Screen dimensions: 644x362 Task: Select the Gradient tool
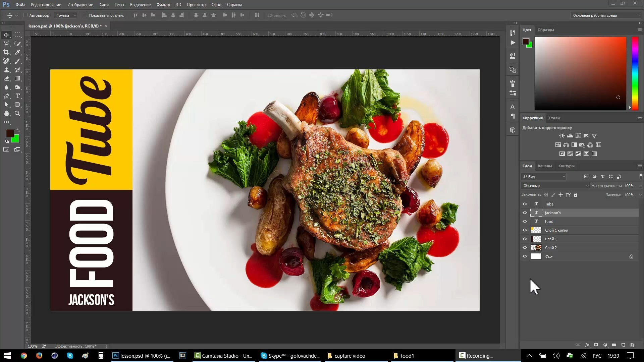[x=17, y=78]
